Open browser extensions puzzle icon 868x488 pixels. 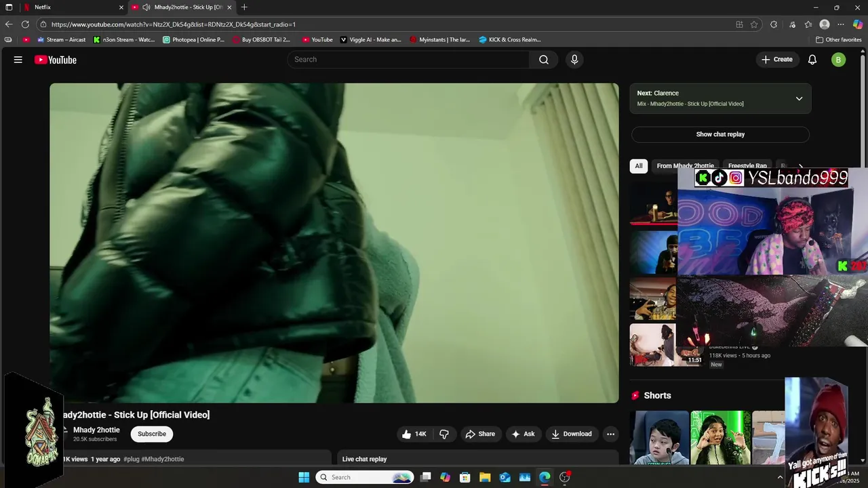point(774,24)
